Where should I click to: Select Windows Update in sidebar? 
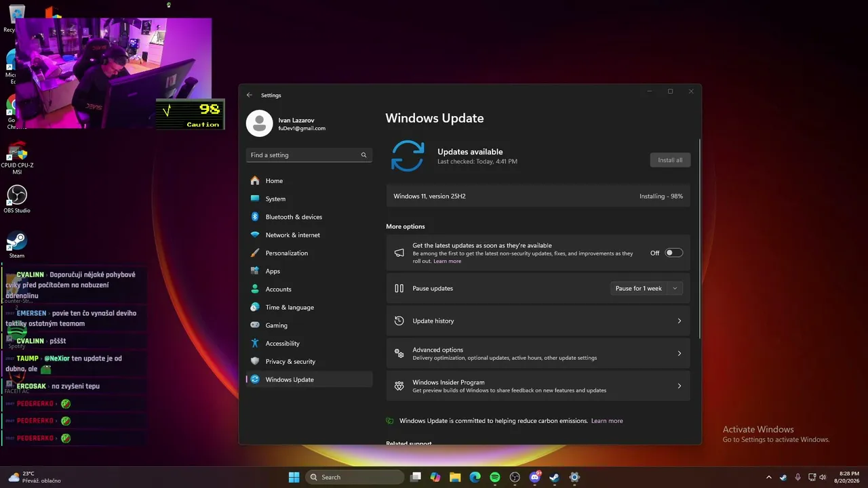(x=309, y=380)
